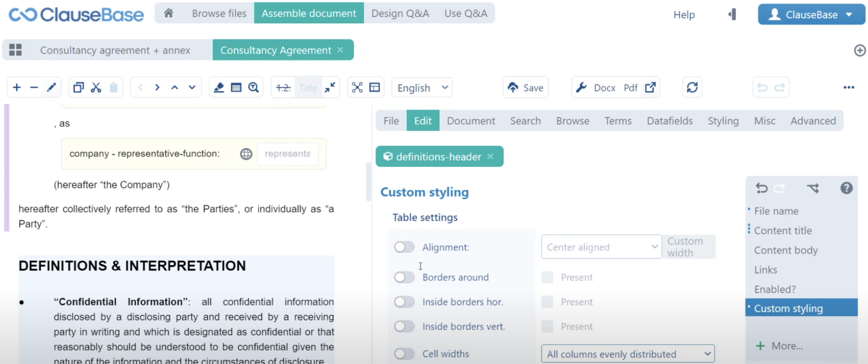The image size is (868, 364).
Task: Open the English language dropdown
Action: (x=422, y=88)
